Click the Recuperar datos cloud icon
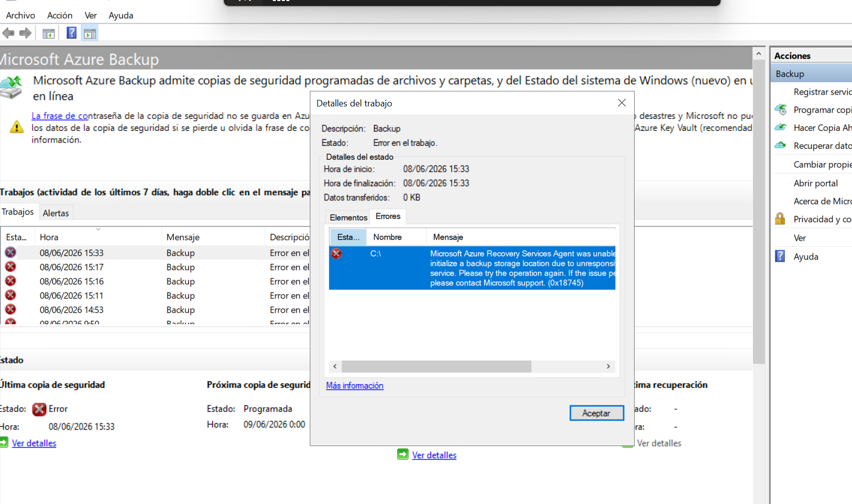 pyautogui.click(x=781, y=145)
